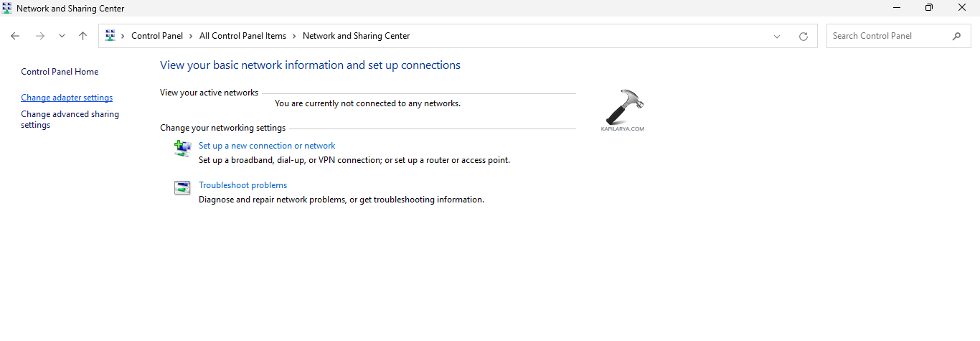Click the magnifier icon in the search box

pos(956,36)
